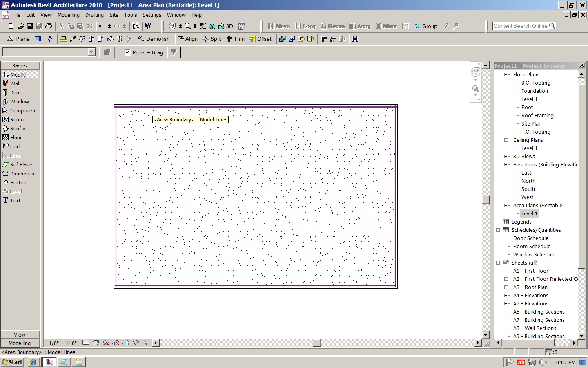Screen dimensions: 588x368
Task: Click the Group button
Action: tap(425, 26)
